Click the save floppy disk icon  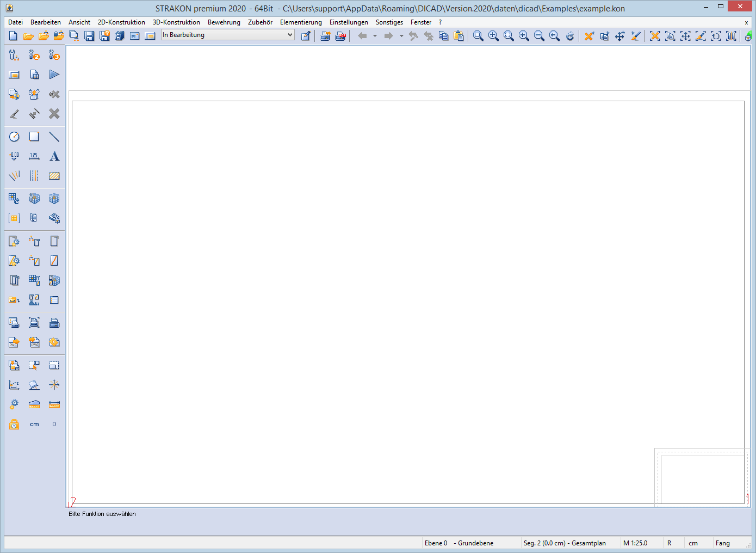point(90,36)
